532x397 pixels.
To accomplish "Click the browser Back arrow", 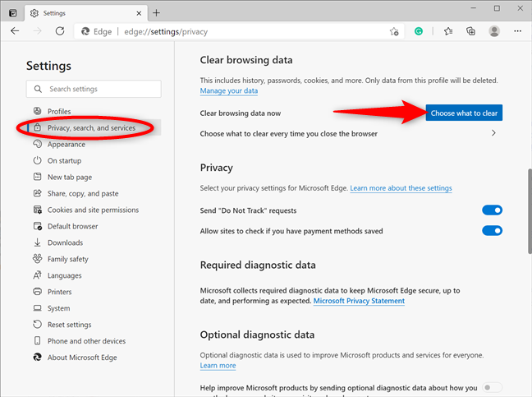I will tap(15, 31).
